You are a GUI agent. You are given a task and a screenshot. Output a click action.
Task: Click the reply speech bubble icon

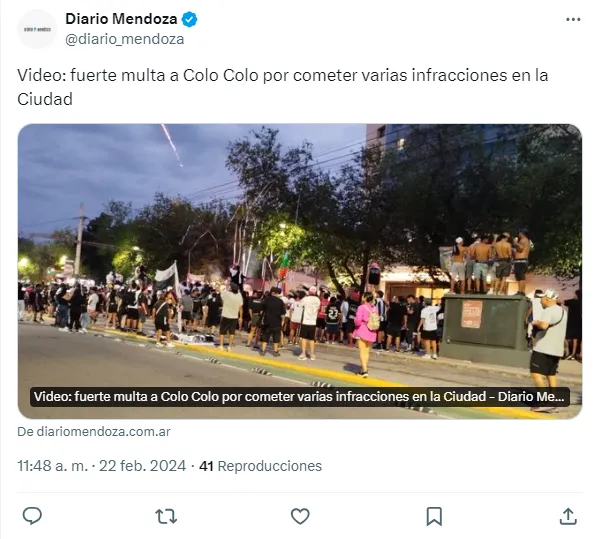pos(32,516)
